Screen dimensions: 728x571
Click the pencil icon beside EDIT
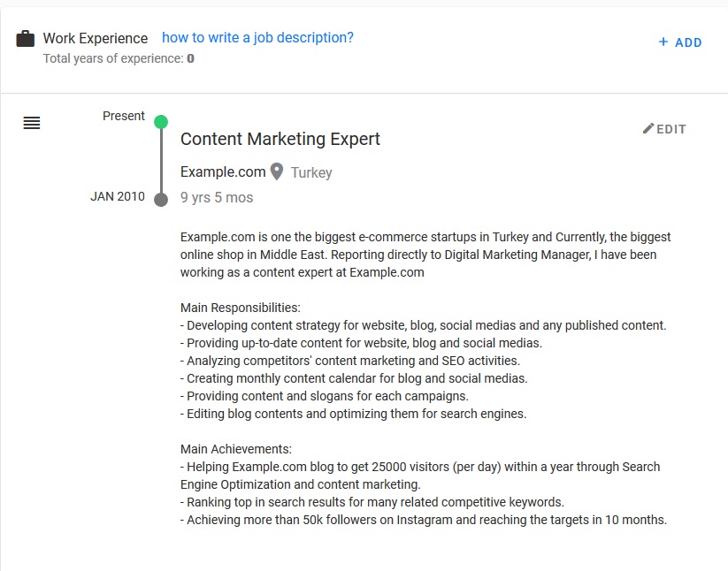pos(648,128)
